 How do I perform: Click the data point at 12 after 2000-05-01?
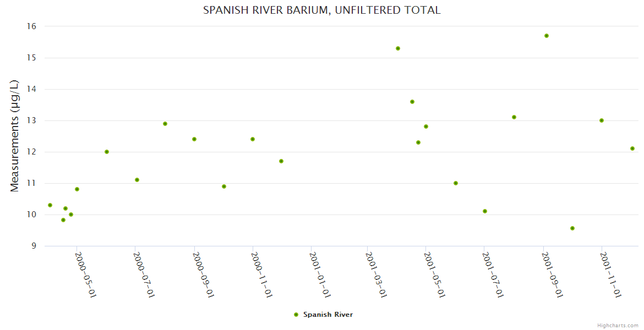coord(107,152)
